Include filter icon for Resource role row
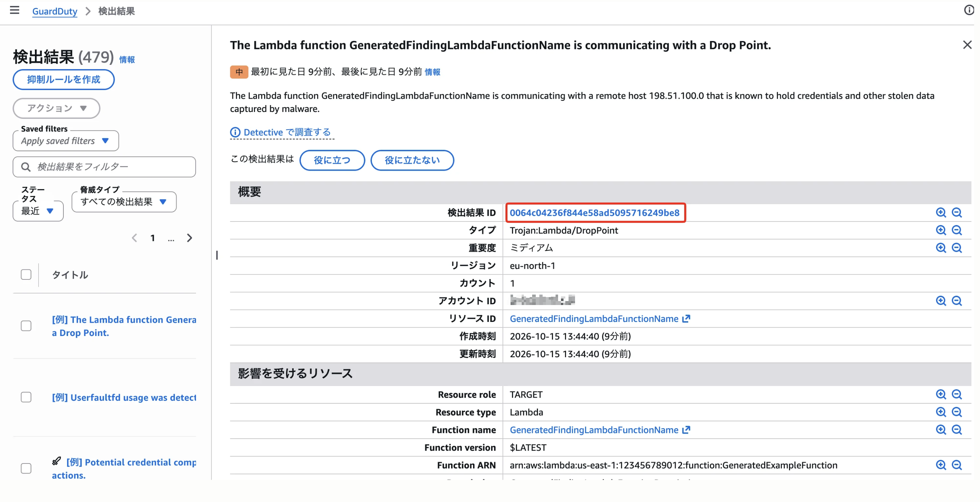The image size is (980, 502). (x=941, y=394)
